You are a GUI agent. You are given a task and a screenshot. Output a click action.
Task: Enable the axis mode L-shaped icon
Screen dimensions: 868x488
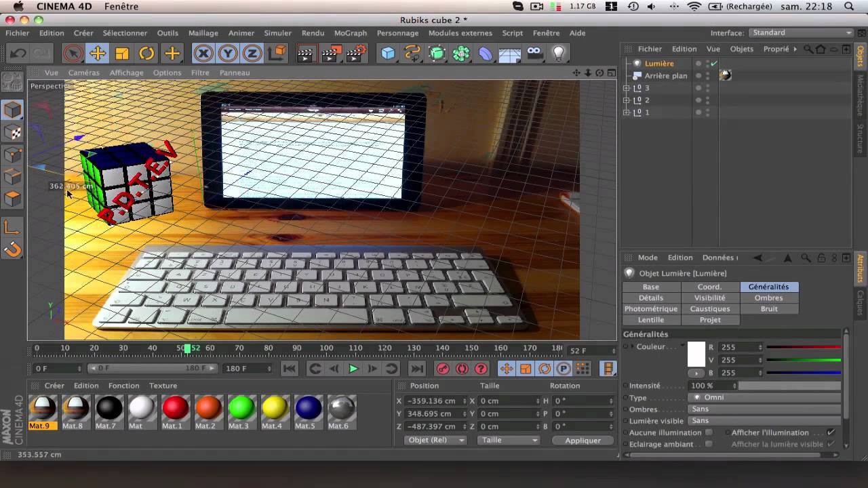coord(12,227)
